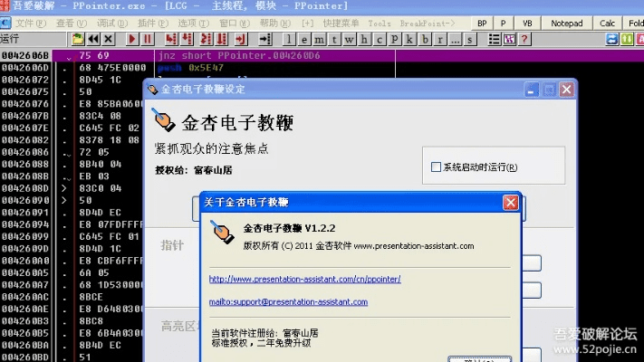644x362 pixels.
Task: Open the 窗口(W) menu
Action: 234,24
